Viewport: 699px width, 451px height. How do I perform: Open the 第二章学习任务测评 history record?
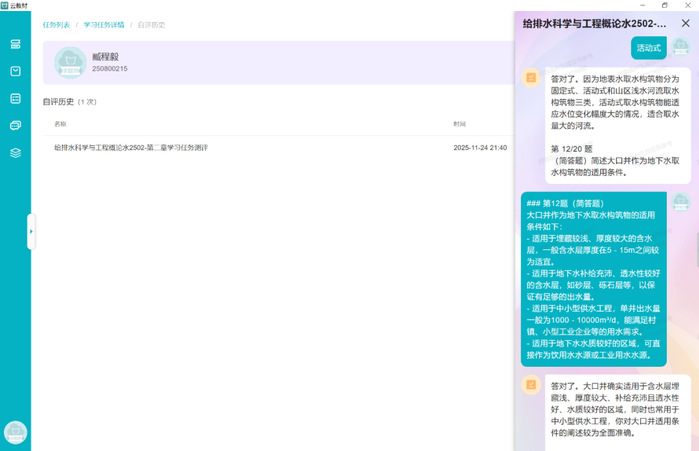point(131,147)
